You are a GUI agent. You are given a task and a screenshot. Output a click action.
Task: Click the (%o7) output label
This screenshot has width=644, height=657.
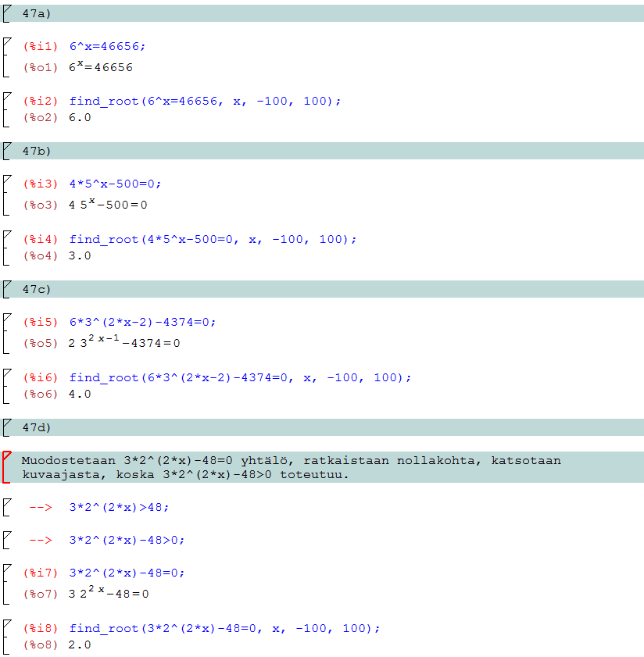click(x=41, y=595)
